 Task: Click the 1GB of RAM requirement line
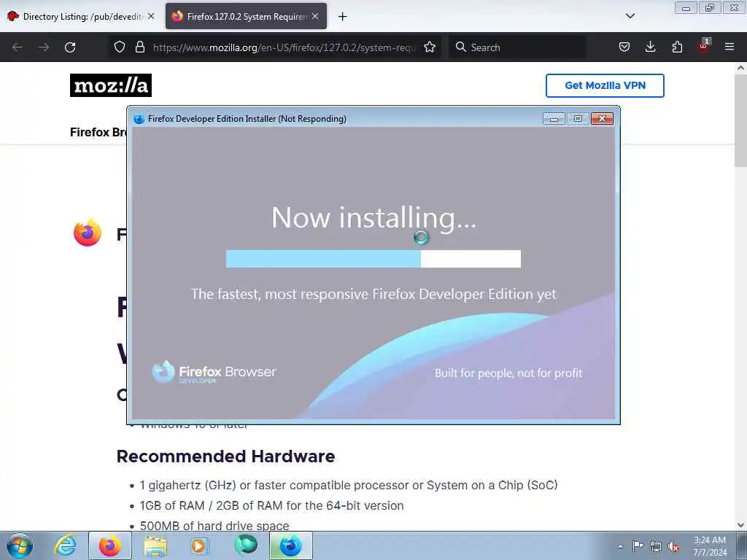[x=271, y=506]
